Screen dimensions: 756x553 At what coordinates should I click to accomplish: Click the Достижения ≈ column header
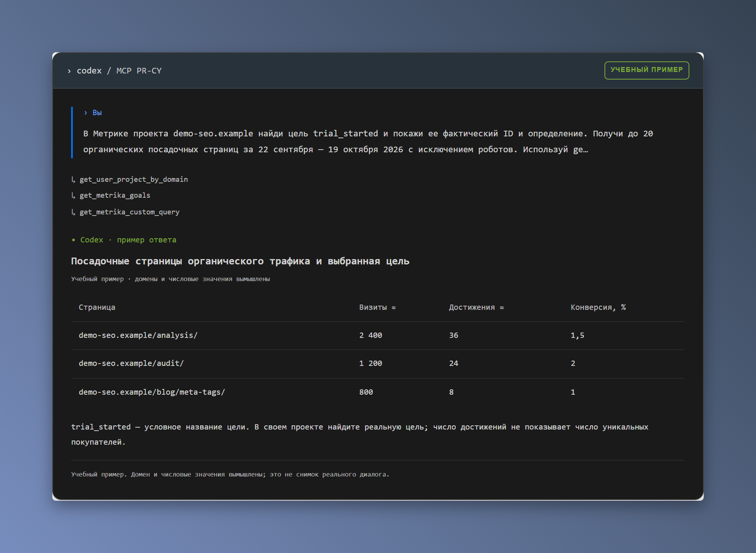pyautogui.click(x=476, y=308)
